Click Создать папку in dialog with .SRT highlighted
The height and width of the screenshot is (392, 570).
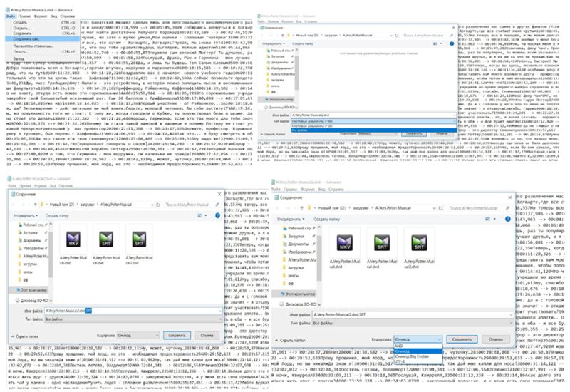[57, 216]
